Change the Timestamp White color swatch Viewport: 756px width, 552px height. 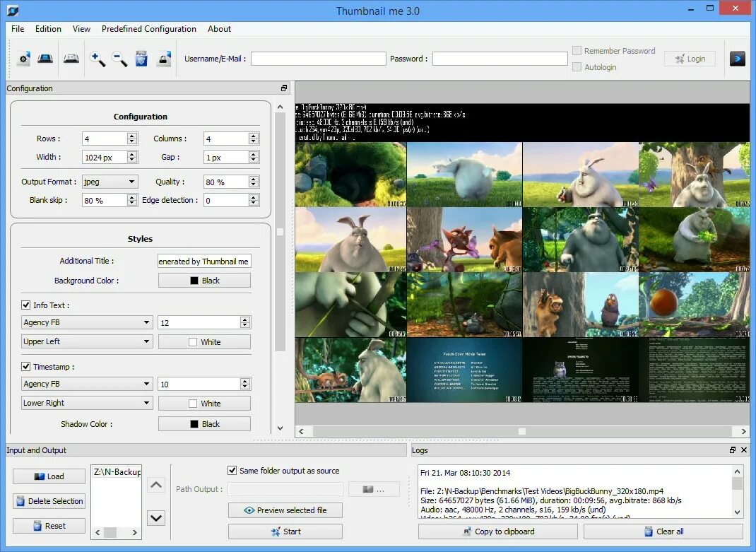204,404
